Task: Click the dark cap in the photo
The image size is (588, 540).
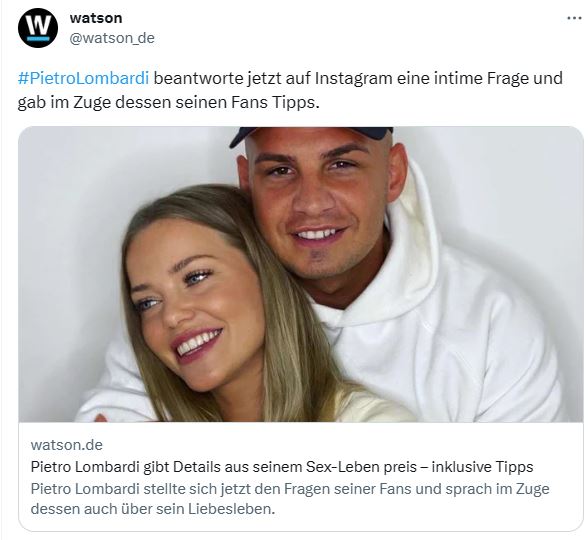Action: click(x=311, y=135)
